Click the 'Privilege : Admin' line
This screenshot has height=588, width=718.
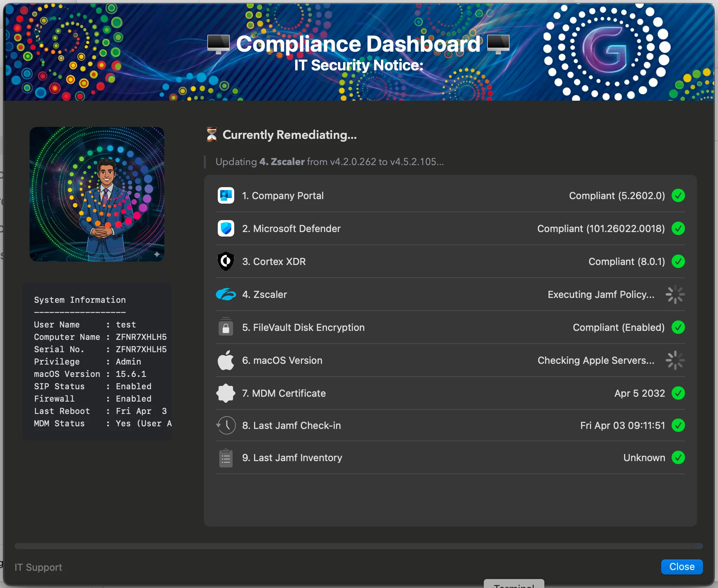click(x=88, y=362)
